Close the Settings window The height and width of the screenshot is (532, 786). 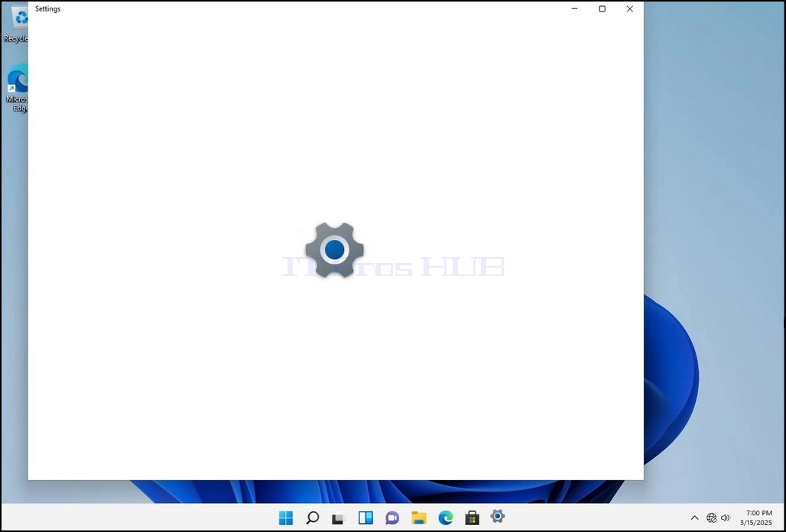629,8
